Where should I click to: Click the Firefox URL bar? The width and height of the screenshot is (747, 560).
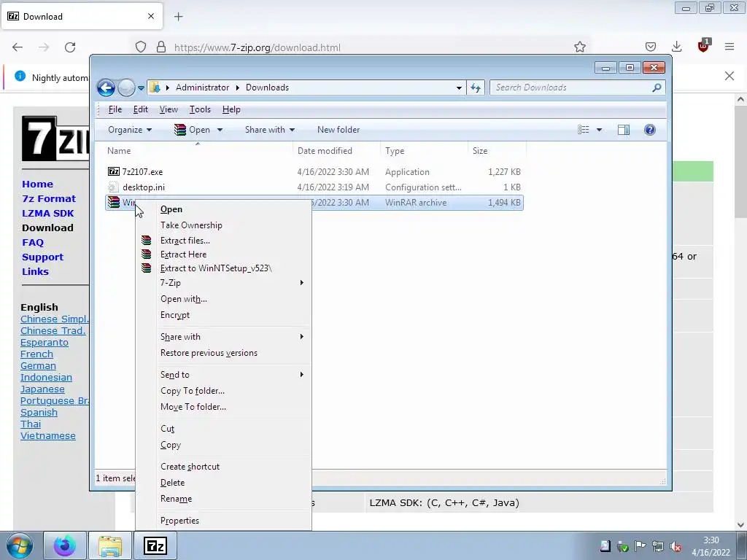coord(362,47)
